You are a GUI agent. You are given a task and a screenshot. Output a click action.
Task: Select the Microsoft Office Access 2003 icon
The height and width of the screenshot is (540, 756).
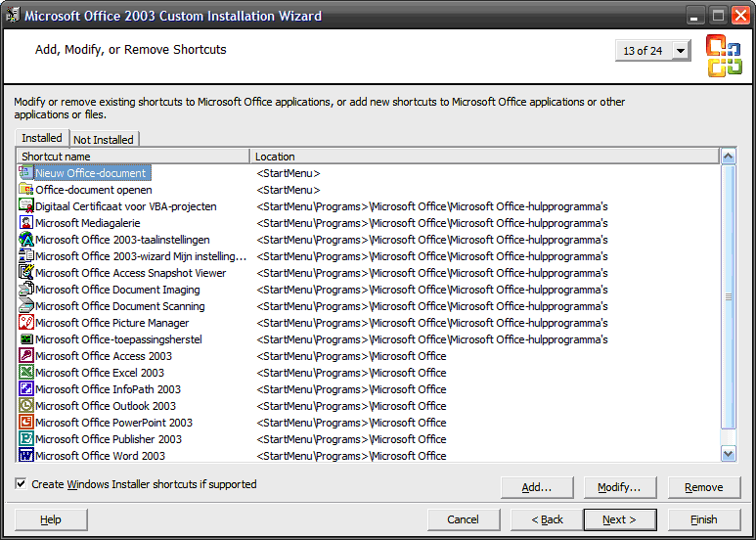pyautogui.click(x=26, y=356)
